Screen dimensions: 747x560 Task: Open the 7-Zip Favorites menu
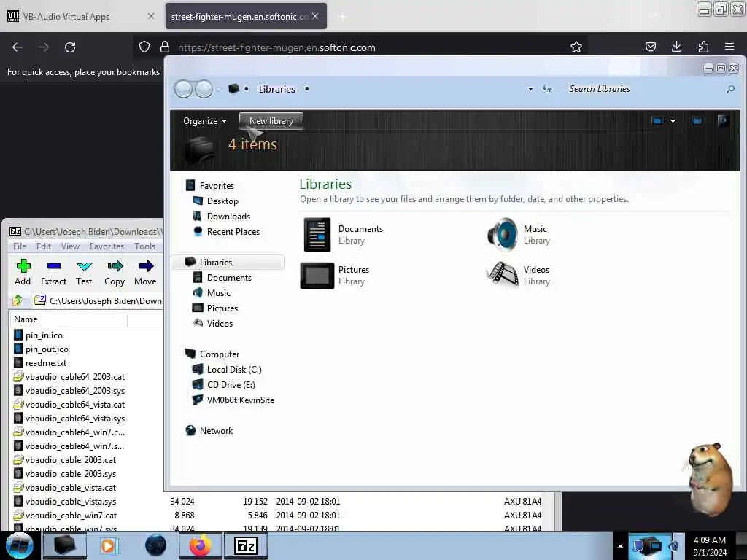[107, 246]
